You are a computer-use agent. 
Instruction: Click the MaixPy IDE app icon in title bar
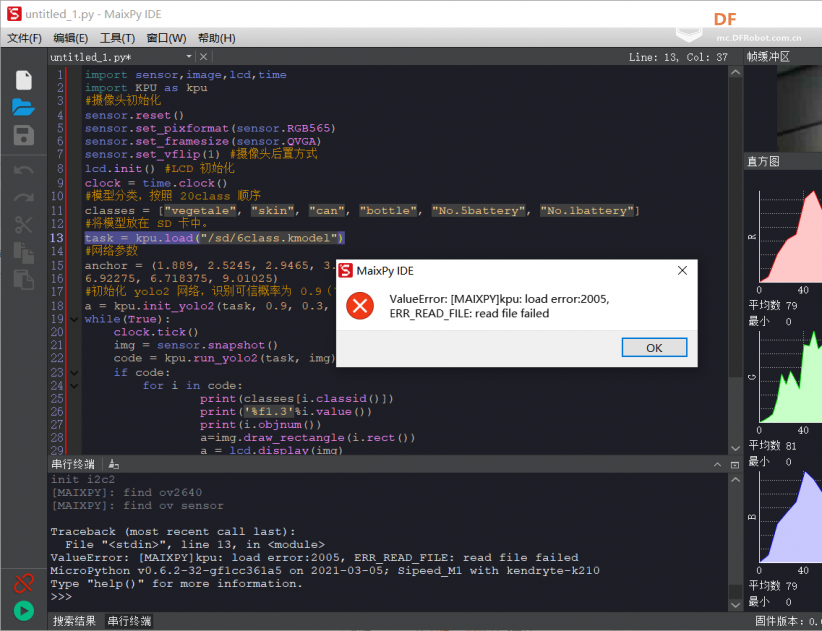click(x=14, y=14)
